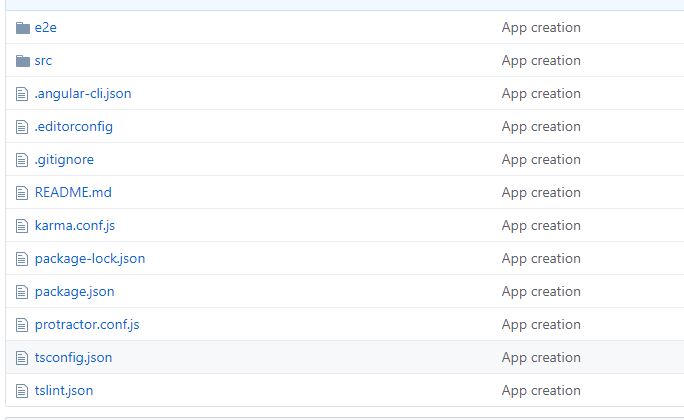This screenshot has height=420, width=684.
Task: Click the src folder icon
Action: (23, 61)
